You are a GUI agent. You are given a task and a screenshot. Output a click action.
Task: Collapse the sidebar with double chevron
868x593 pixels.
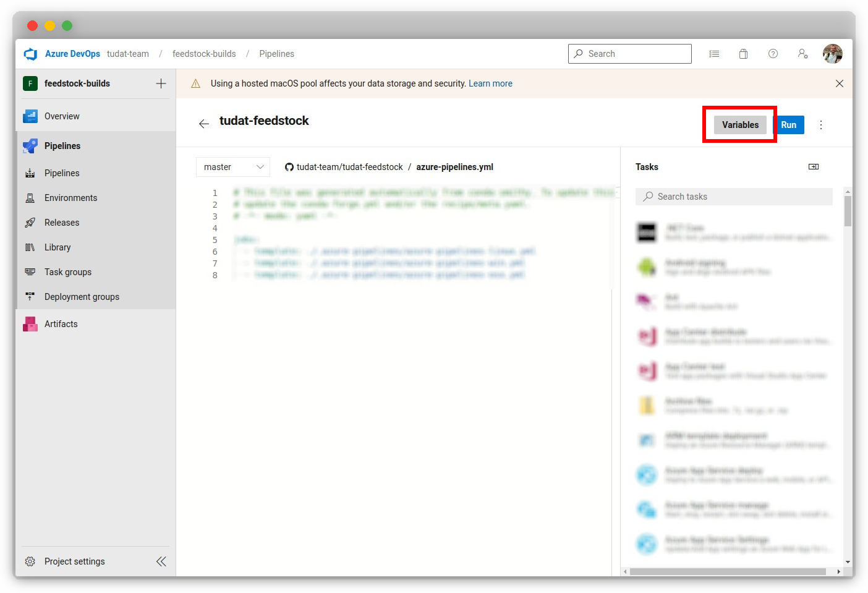point(161,561)
